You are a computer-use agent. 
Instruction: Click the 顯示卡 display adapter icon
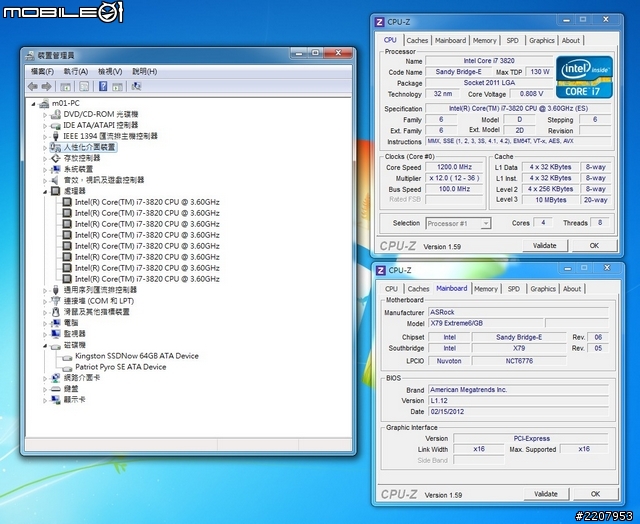click(x=56, y=400)
